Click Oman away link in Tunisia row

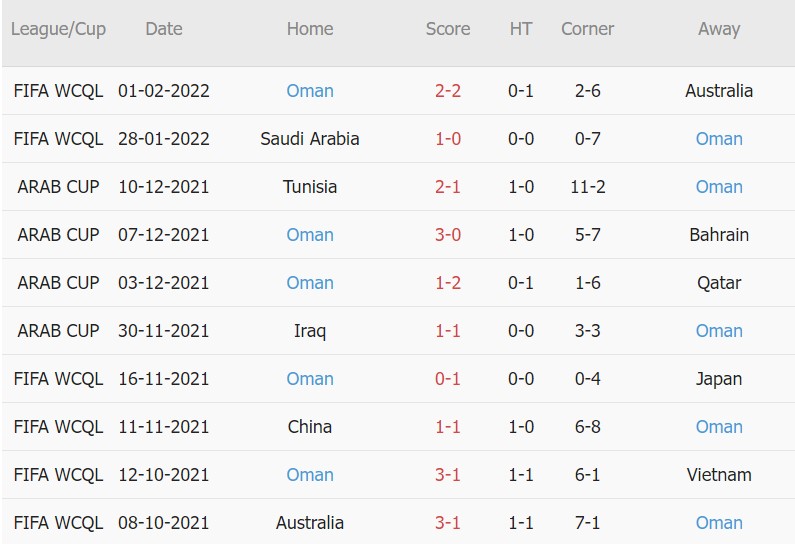719,187
